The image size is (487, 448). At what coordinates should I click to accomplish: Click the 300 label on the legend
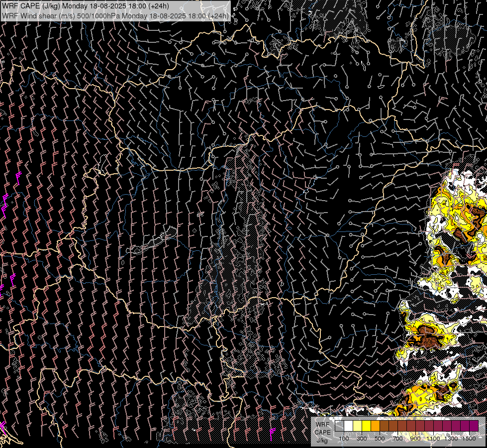362,439
